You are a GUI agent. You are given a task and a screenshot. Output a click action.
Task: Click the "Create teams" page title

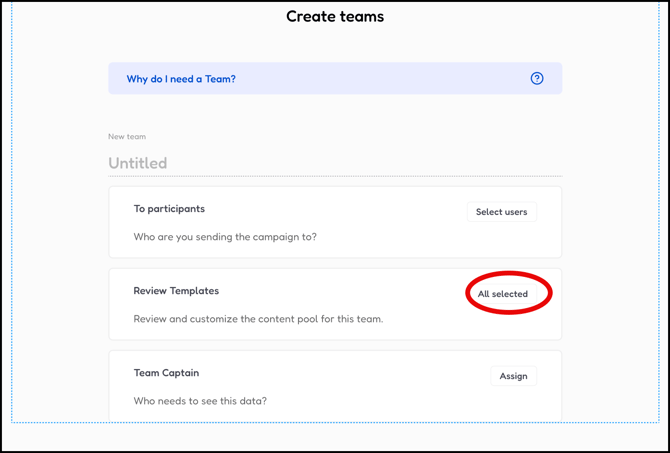coord(335,17)
